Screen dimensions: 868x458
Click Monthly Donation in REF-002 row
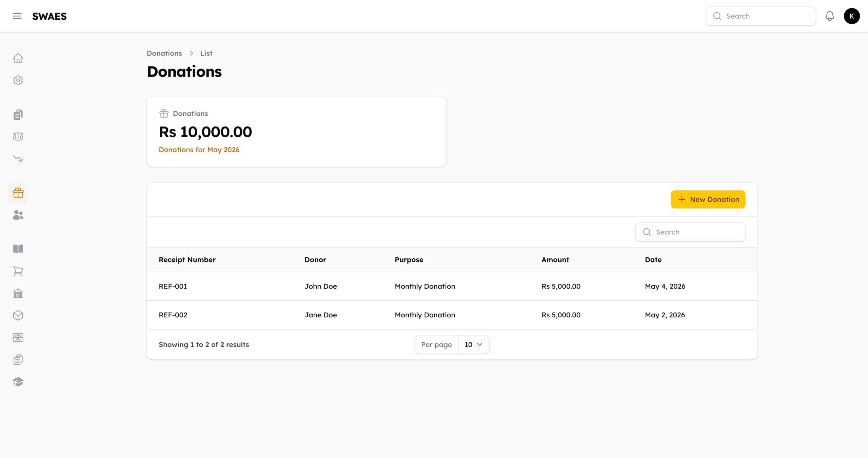(x=425, y=315)
